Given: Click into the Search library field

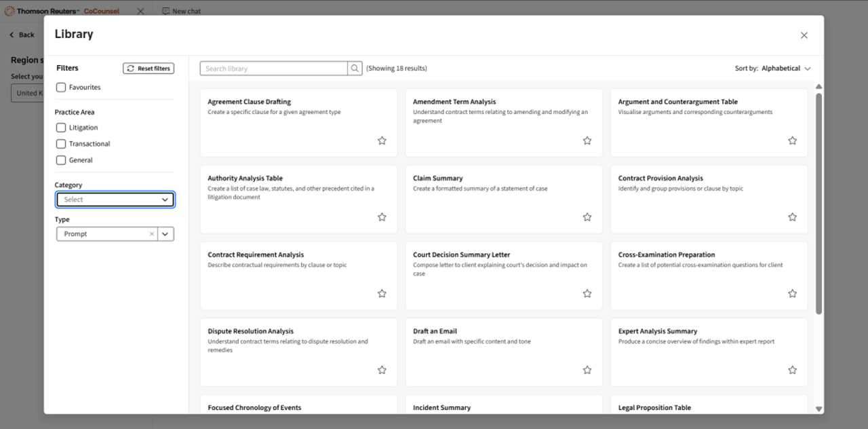Looking at the screenshot, I should 275,69.
